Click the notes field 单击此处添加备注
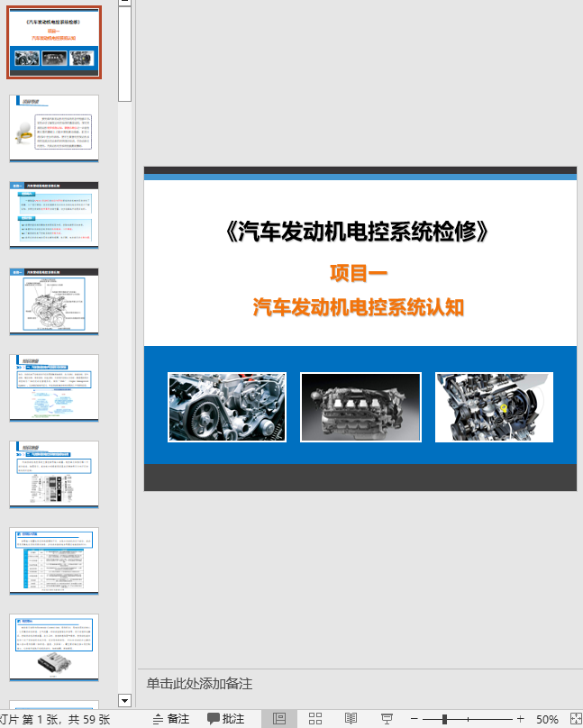The image size is (583, 728). (200, 684)
